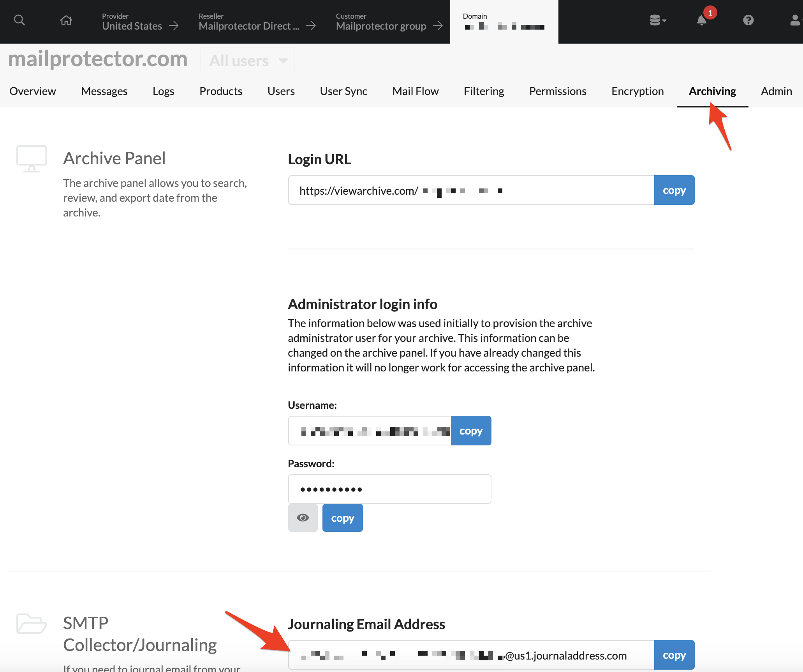Image resolution: width=803 pixels, height=672 pixels.
Task: Reveal the password with the eye button
Action: point(303,518)
